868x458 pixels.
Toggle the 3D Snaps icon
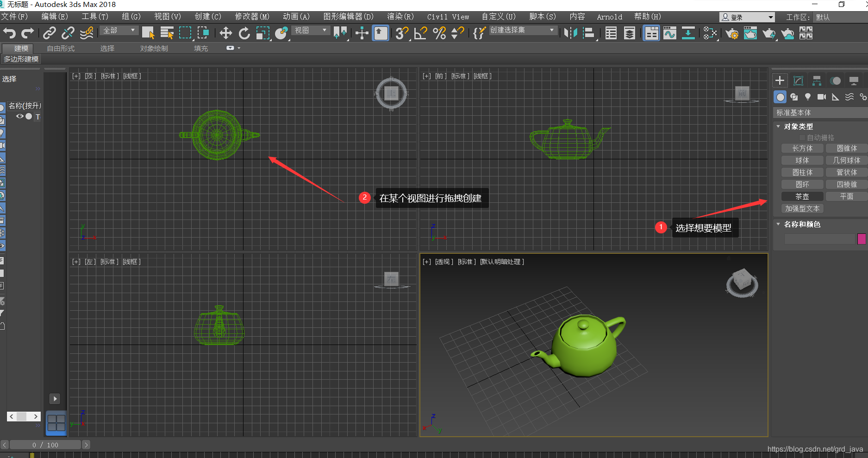(x=402, y=33)
